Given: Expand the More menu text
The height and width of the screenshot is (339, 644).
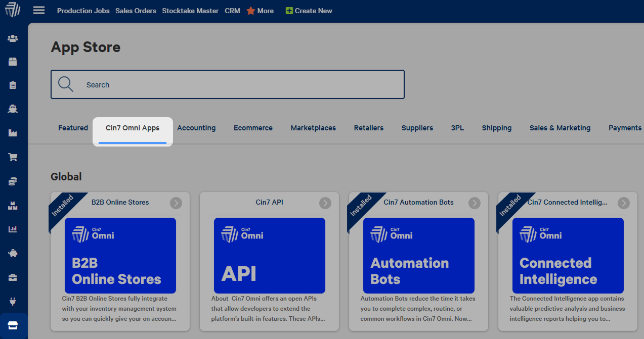Looking at the screenshot, I should click(x=266, y=11).
